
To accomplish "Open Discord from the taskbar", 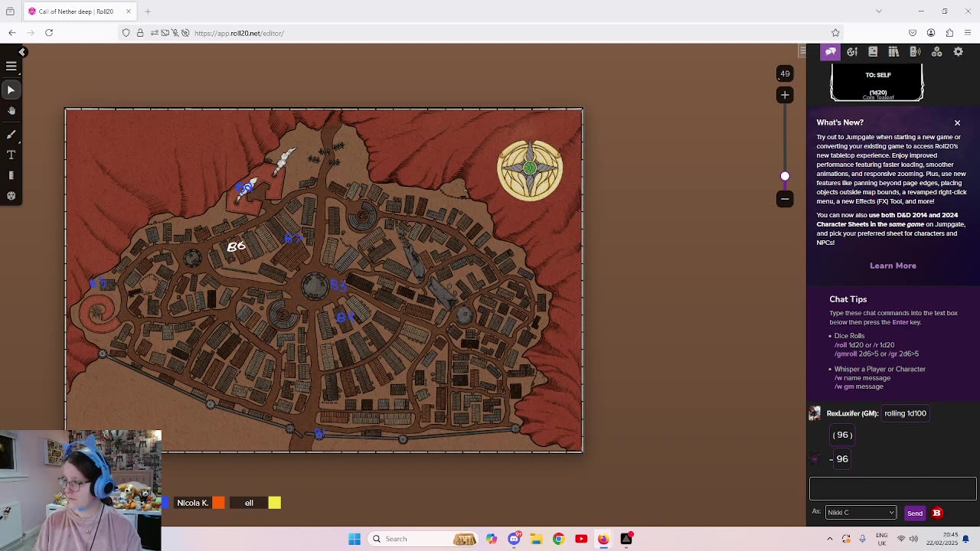I will pos(514,539).
